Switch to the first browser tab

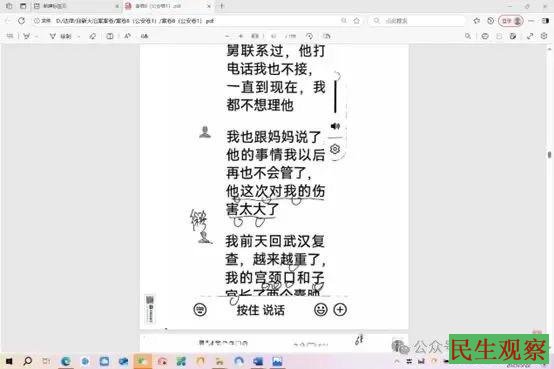[76, 6]
